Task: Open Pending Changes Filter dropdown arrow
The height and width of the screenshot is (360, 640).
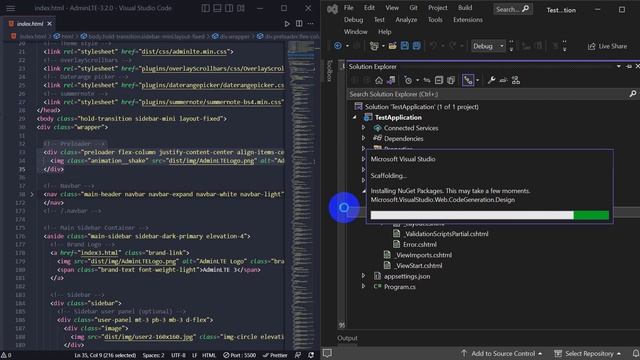Action: [417, 80]
